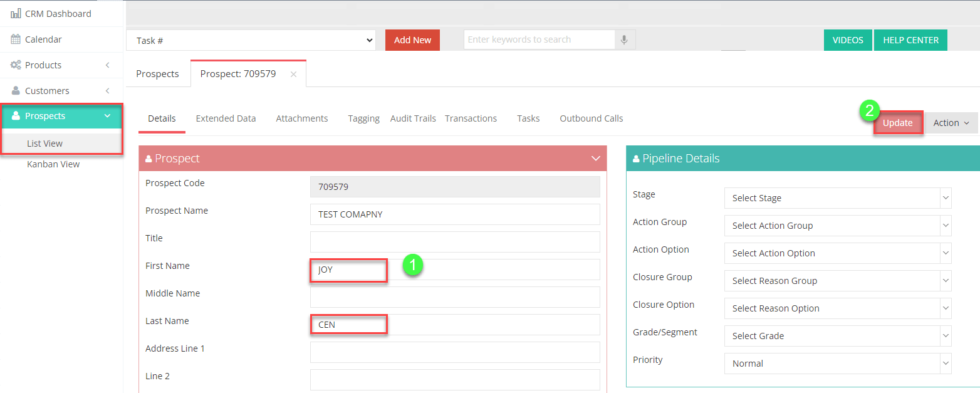
Task: Collapse the Prospects sidebar section
Action: 107,116
